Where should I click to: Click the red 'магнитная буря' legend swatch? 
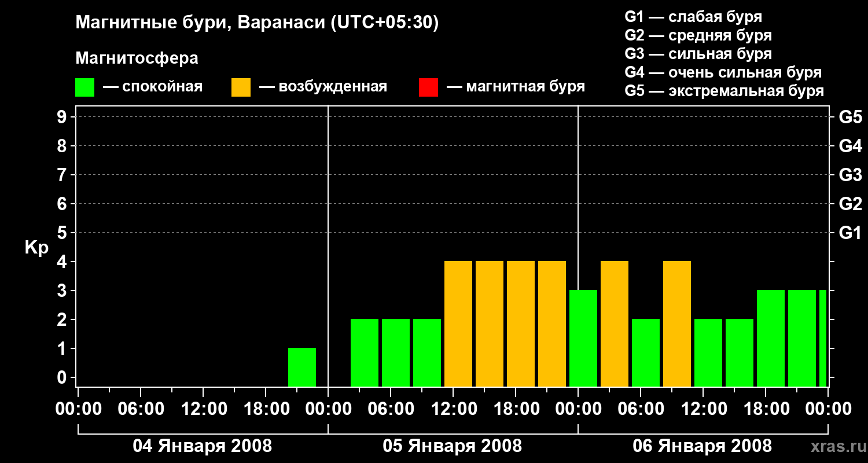pos(428,87)
